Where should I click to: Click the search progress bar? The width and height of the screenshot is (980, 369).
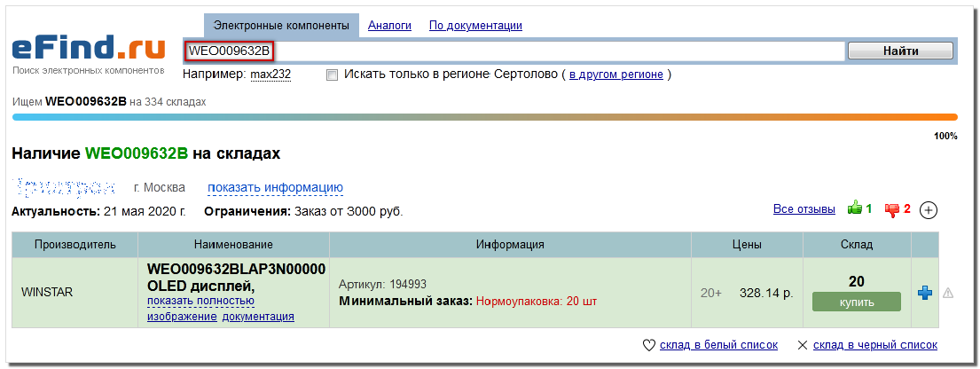(x=484, y=117)
